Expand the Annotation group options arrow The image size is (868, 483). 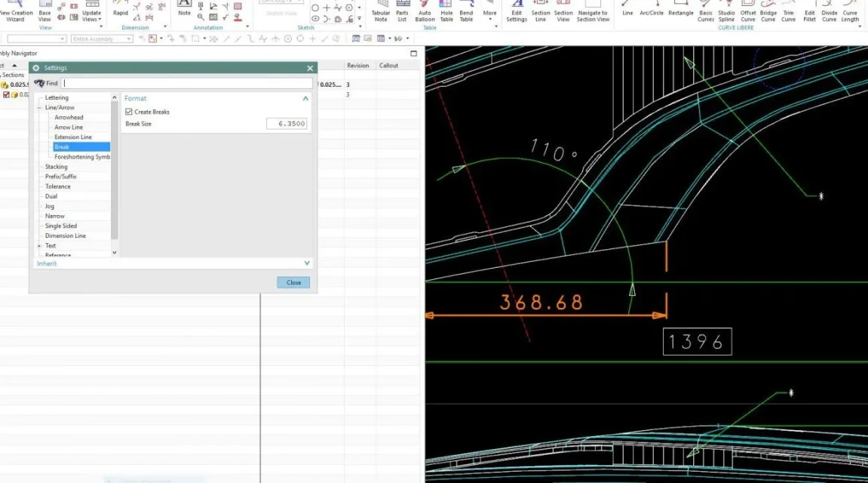247,27
